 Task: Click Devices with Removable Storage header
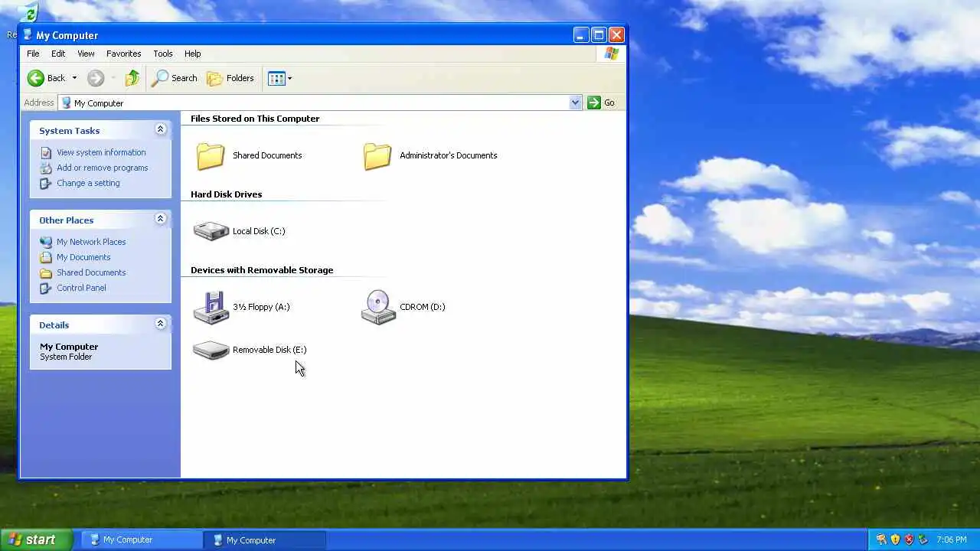[x=262, y=270]
